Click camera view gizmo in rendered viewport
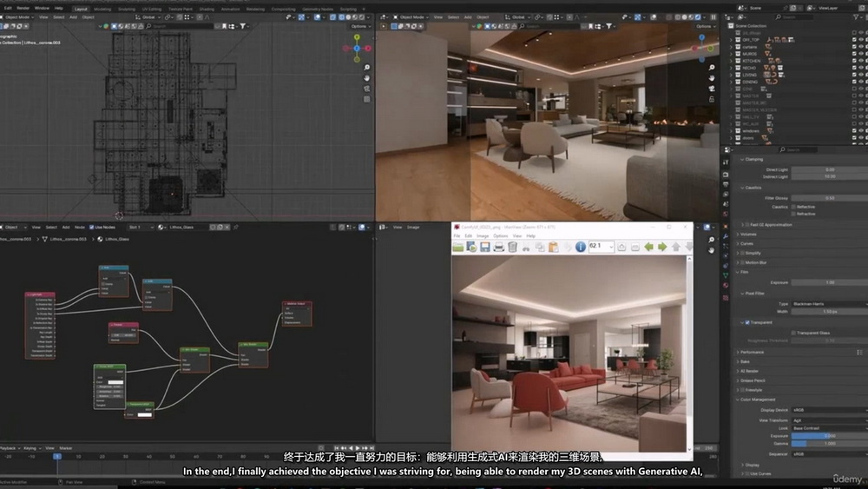 point(712,89)
